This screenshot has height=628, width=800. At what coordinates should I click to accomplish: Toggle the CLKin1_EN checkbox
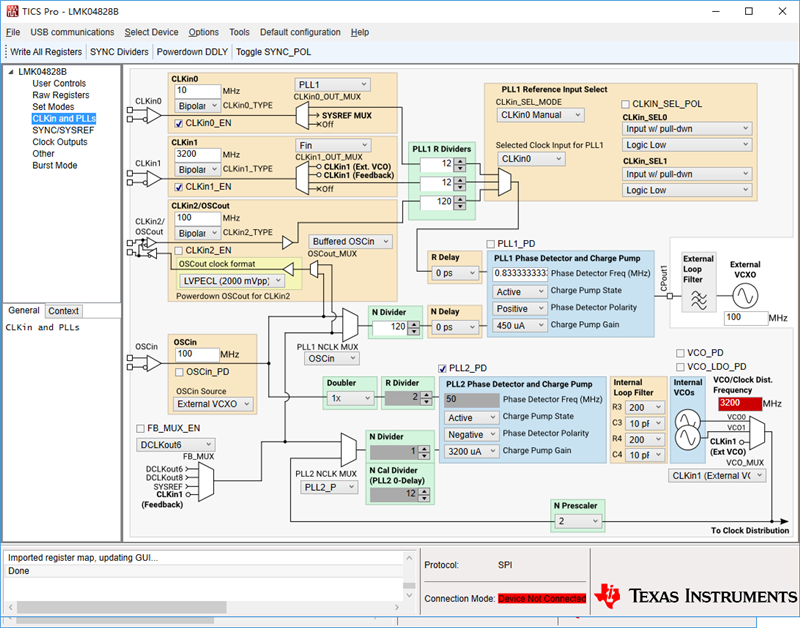pos(179,187)
